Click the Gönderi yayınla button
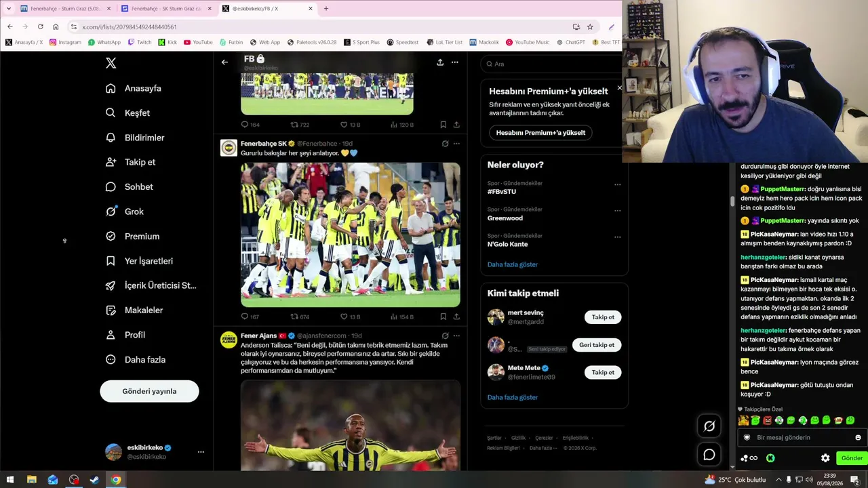 149,391
